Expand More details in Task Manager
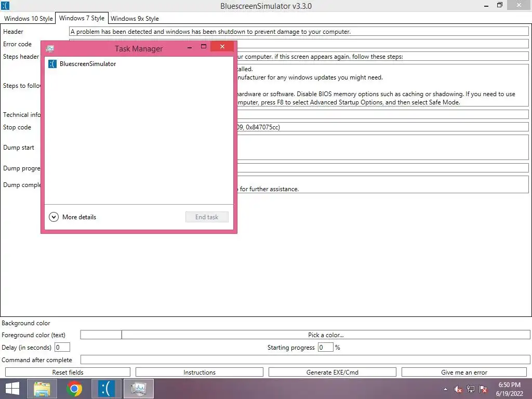The image size is (532, 399). (73, 217)
